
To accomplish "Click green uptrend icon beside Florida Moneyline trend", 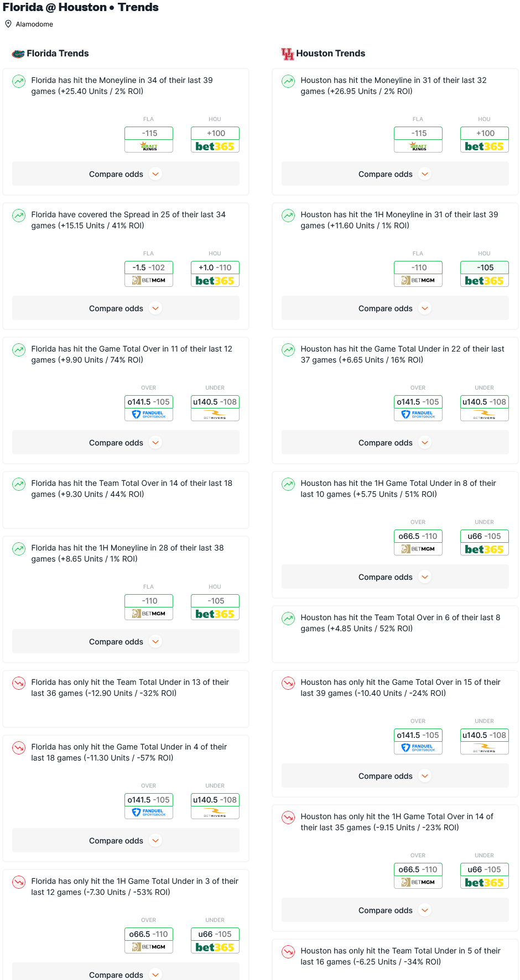I will pos(19,81).
